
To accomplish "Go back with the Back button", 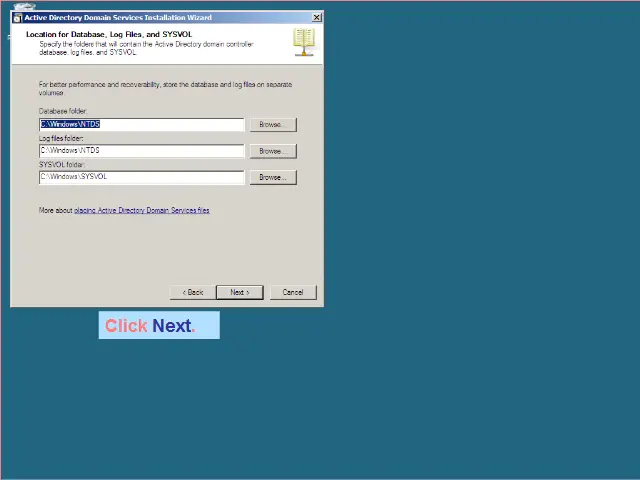I will [193, 292].
